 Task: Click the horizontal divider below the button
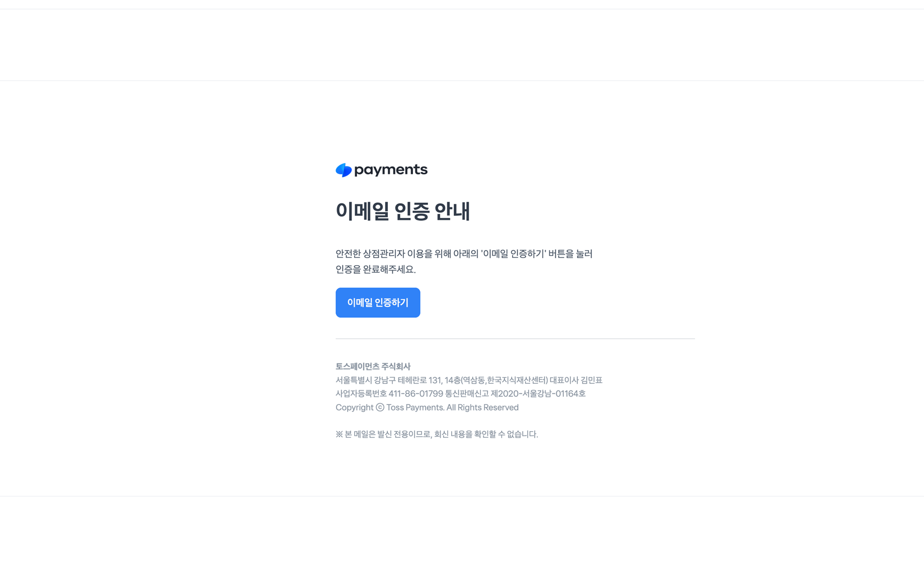515,339
